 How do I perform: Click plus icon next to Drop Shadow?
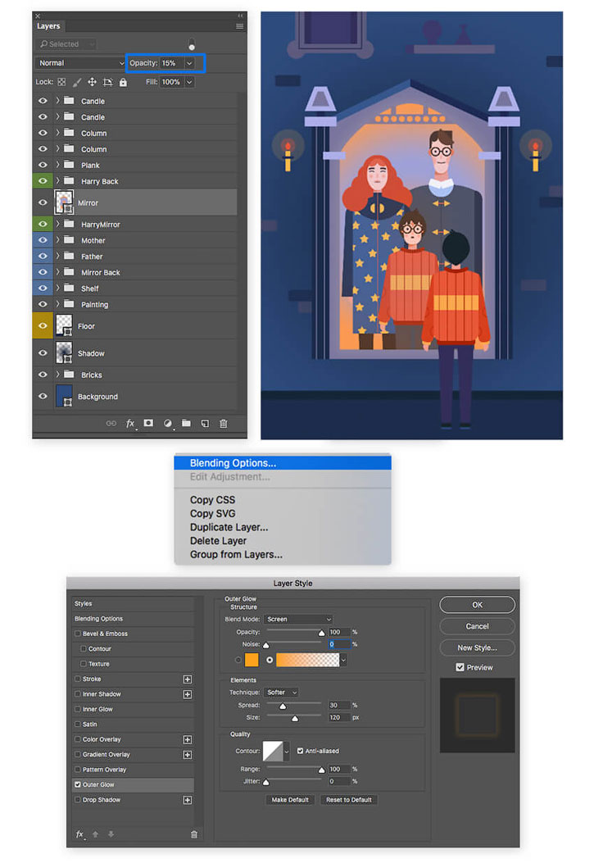[x=188, y=800]
